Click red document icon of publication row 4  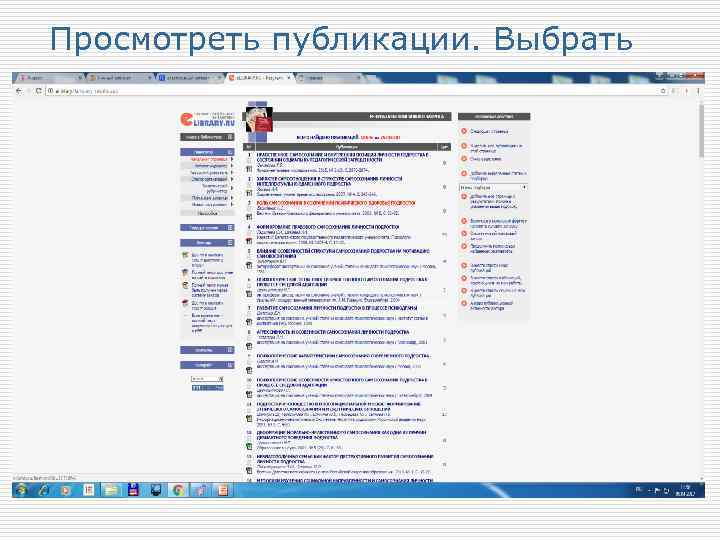(249, 241)
